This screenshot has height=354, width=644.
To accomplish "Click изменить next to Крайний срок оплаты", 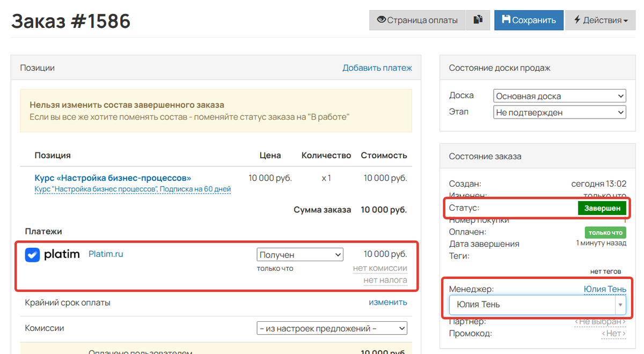I will coord(387,302).
